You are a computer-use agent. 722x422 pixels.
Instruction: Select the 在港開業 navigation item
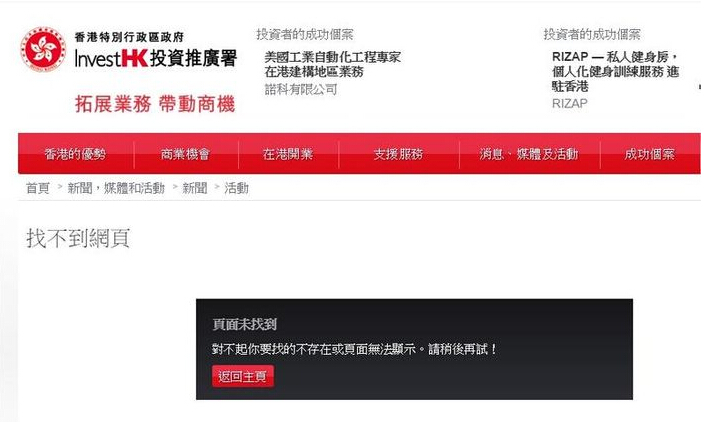coord(288,154)
